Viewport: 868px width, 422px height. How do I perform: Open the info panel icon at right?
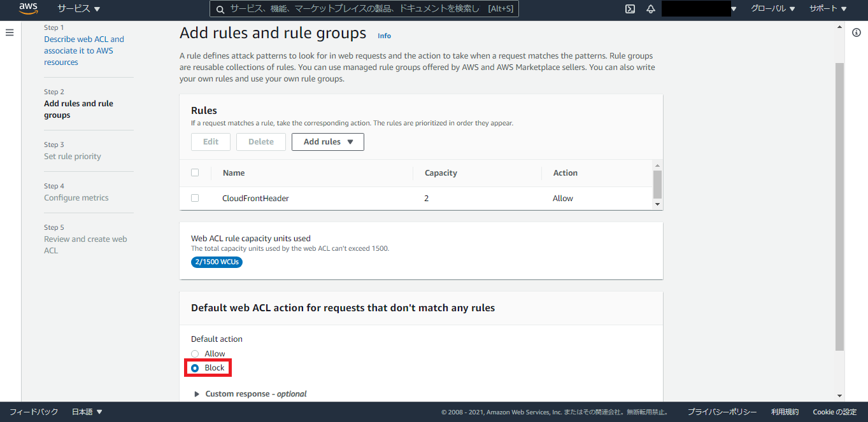click(857, 33)
